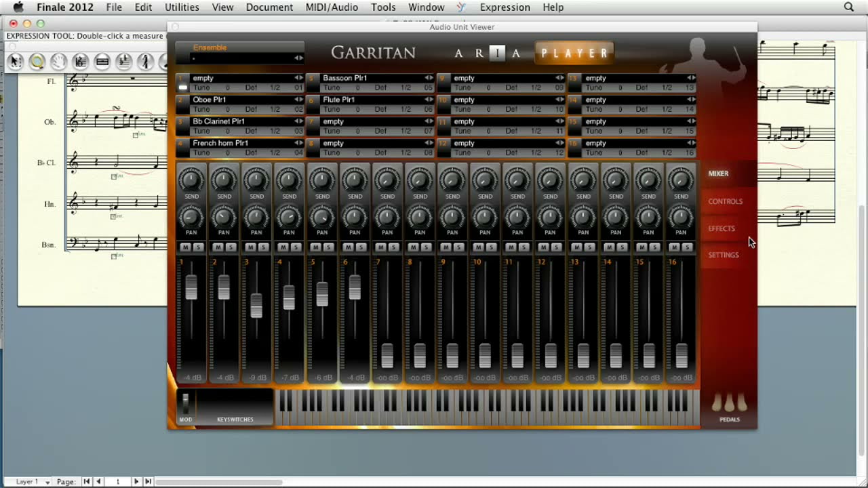The image size is (868, 488).
Task: Open the Apple menu
Action: point(18,7)
